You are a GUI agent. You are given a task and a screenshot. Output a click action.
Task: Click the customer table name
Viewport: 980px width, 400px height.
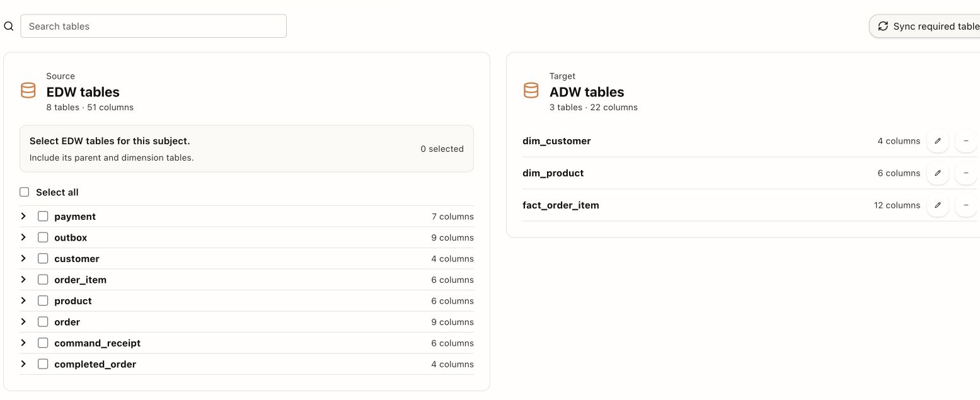point(77,259)
